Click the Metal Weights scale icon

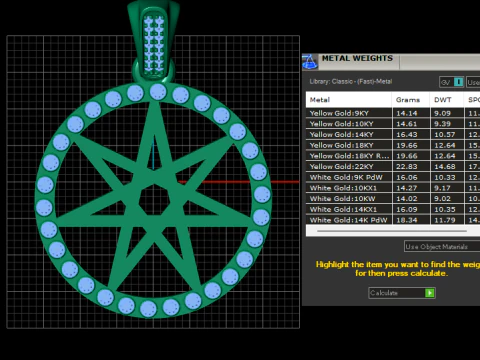coord(310,62)
